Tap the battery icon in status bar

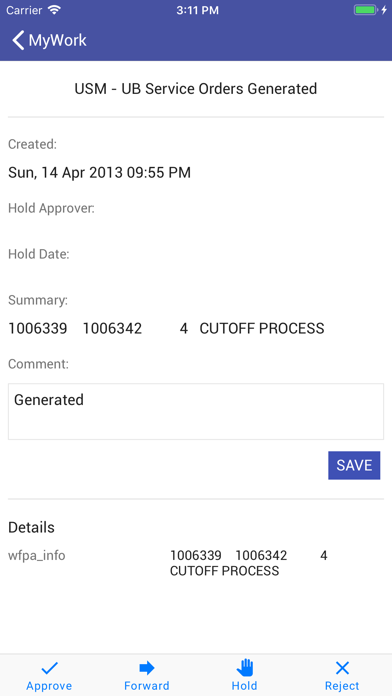click(x=365, y=10)
